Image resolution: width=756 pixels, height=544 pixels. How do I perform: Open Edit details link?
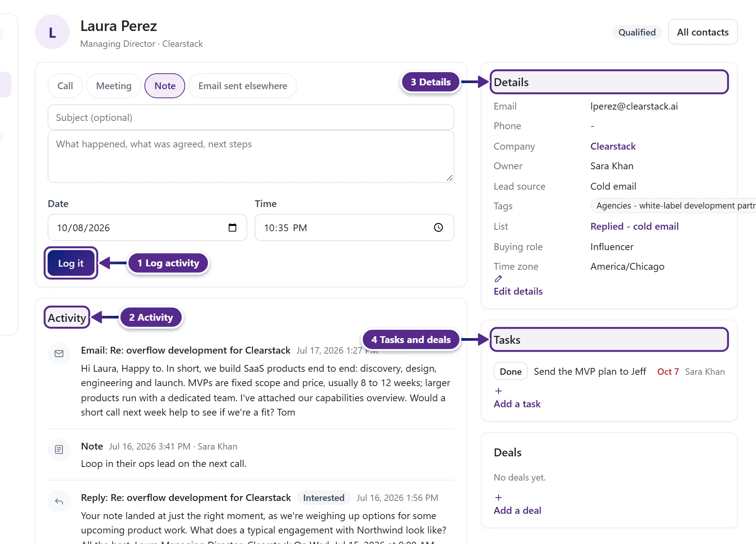pos(518,291)
